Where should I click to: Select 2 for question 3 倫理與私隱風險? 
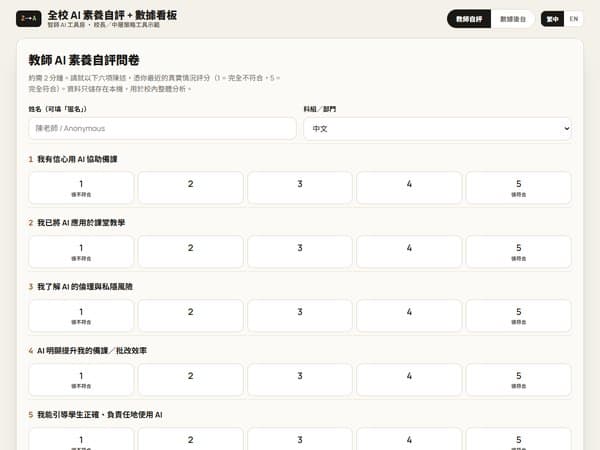tap(191, 316)
